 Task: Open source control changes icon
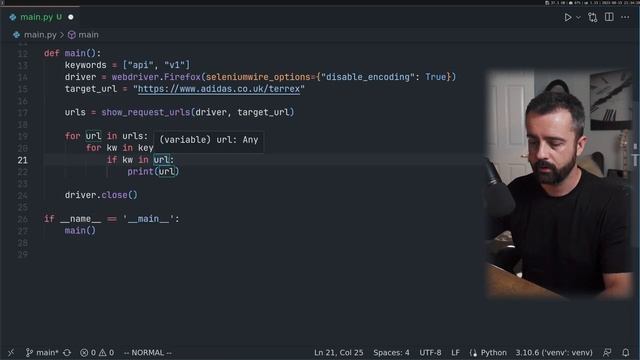593,17
